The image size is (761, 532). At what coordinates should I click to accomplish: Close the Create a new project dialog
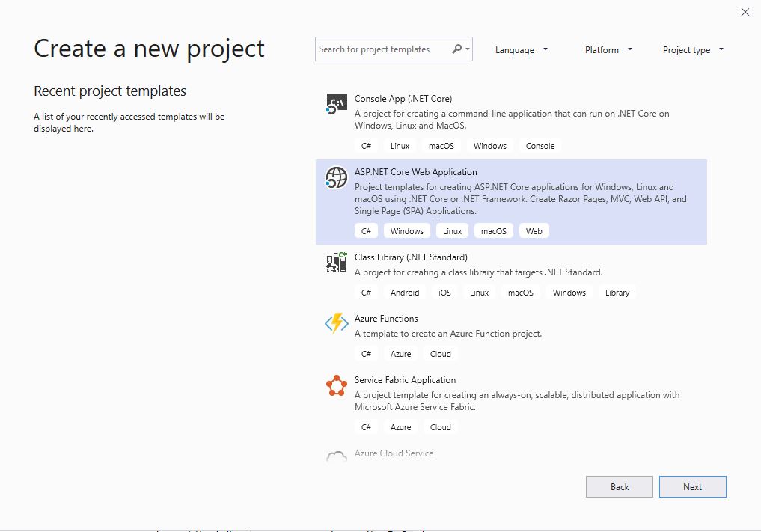point(745,12)
